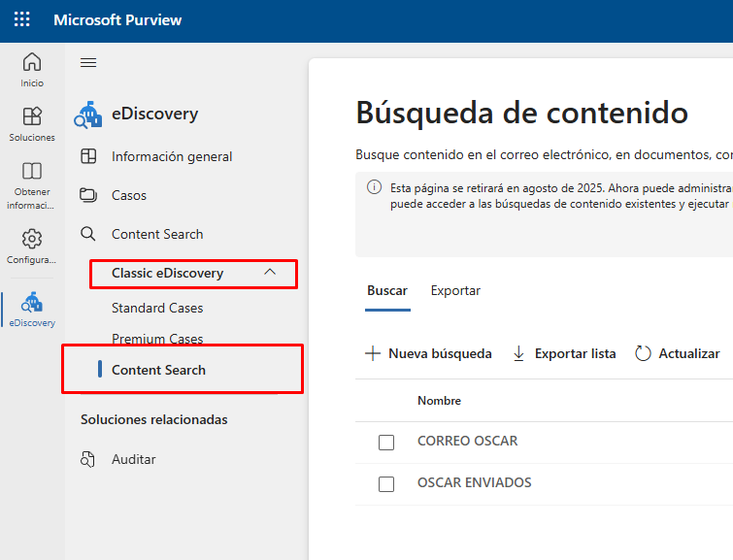Click the download arrow icon of Exportar lista
733x560 pixels.
coord(518,353)
